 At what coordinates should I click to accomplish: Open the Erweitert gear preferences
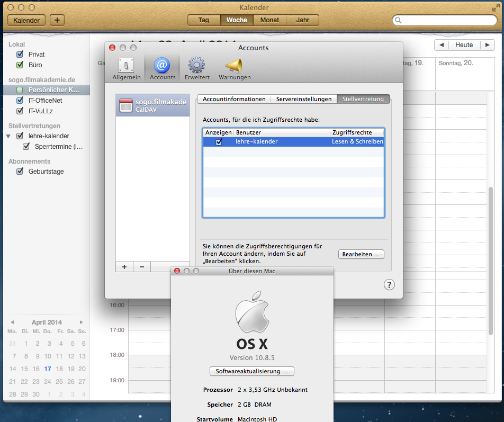(x=197, y=68)
